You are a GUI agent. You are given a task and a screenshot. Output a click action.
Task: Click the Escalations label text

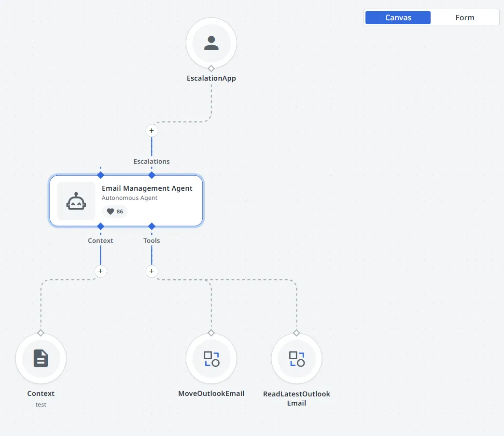[x=152, y=161]
